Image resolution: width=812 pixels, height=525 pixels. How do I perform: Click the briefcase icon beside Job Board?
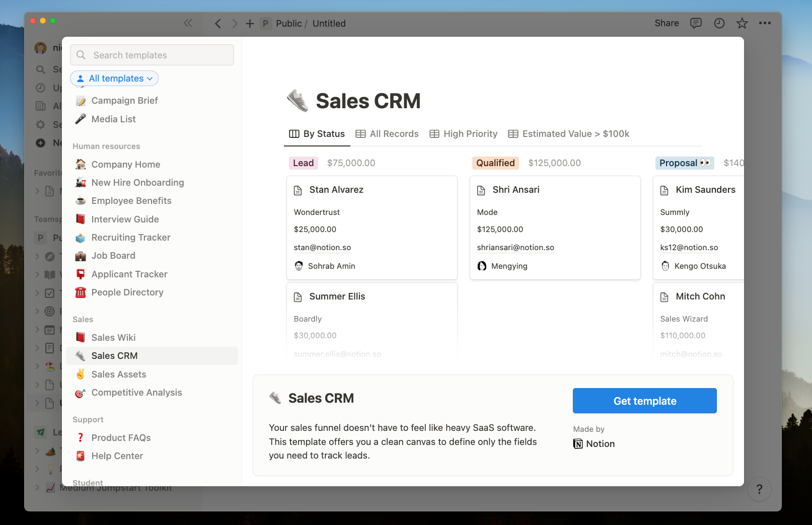coord(81,256)
